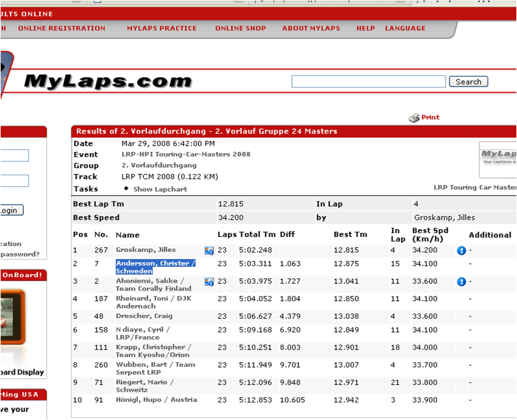Open driver info icon for Ahoniemi, Sakke
517x420 pixels.
click(209, 282)
